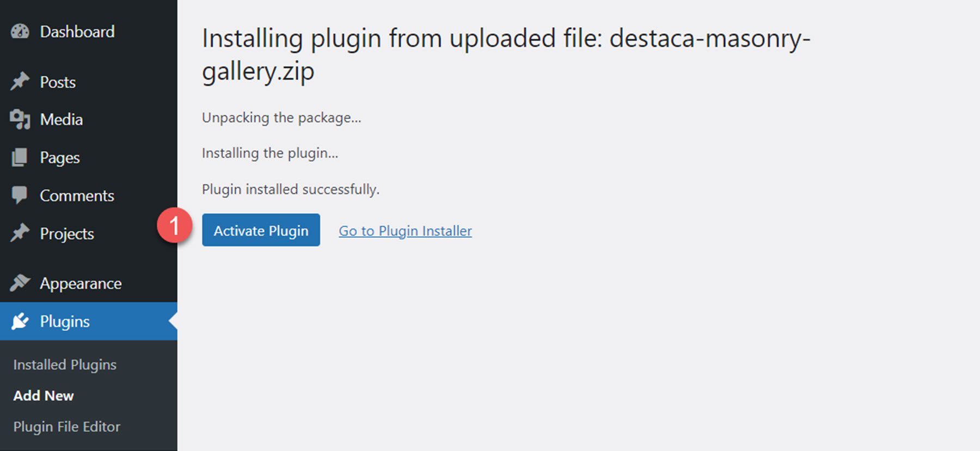Open the Dashboard menu item

pyautogui.click(x=77, y=32)
